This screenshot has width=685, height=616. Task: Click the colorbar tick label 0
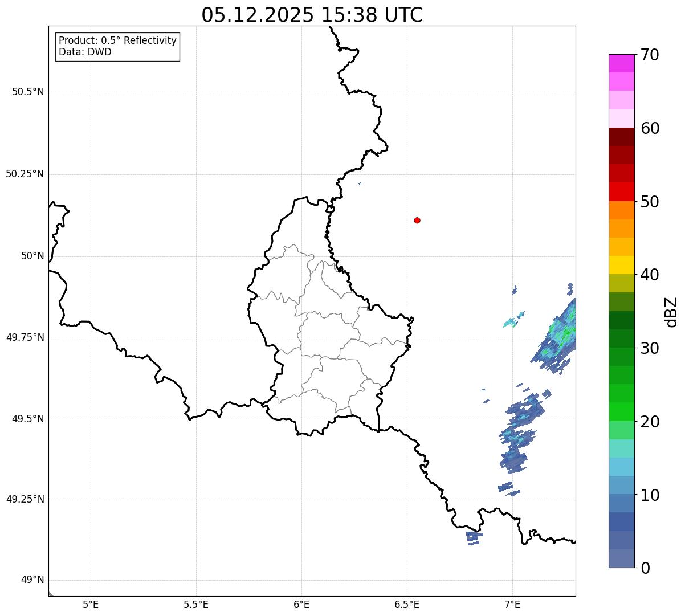(645, 568)
